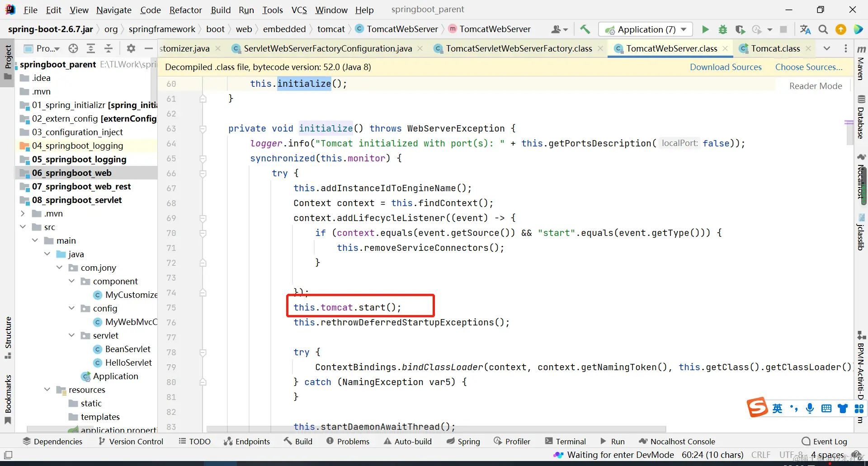Select HelloServlet class in project tree
Viewport: 868px width, 466px height.
click(x=128, y=362)
